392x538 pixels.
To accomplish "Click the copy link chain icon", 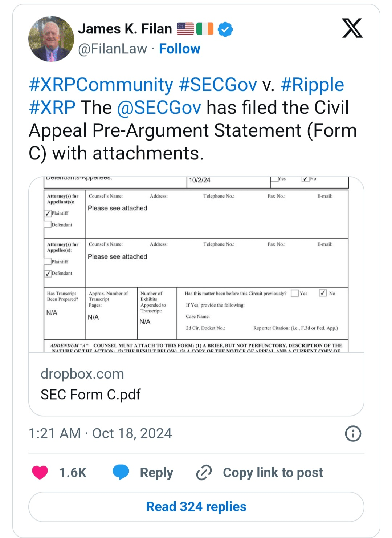I will coord(204,472).
